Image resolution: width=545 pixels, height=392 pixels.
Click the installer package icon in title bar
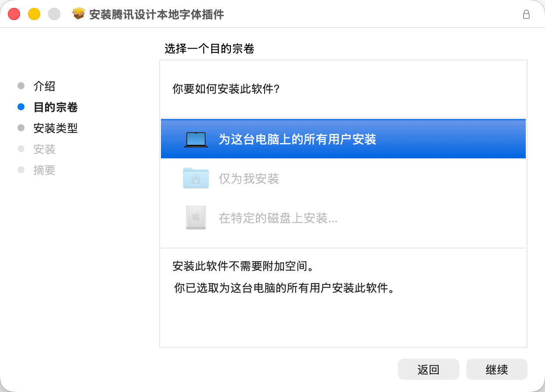78,14
